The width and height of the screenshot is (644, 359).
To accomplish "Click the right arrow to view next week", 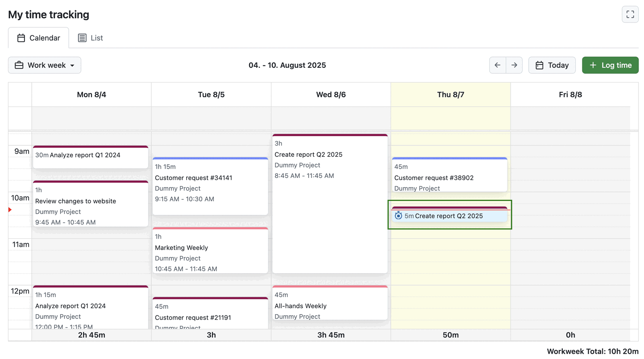I will [514, 65].
